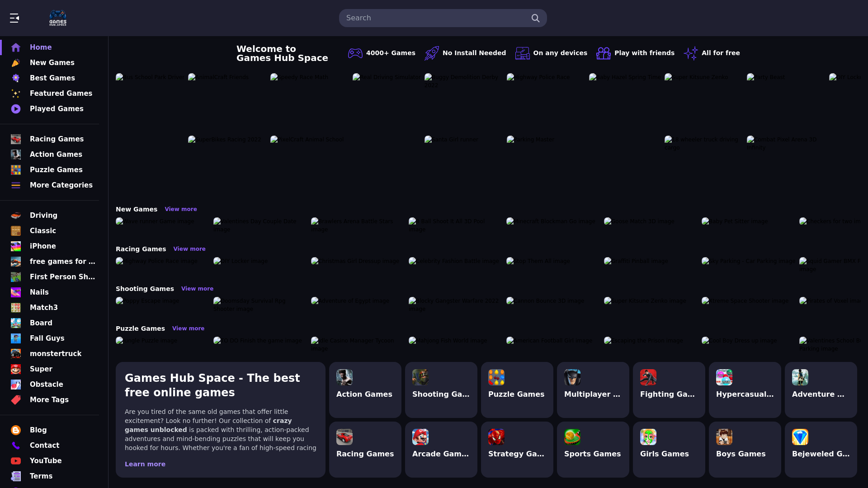Open the YouTube icon link

(x=16, y=461)
